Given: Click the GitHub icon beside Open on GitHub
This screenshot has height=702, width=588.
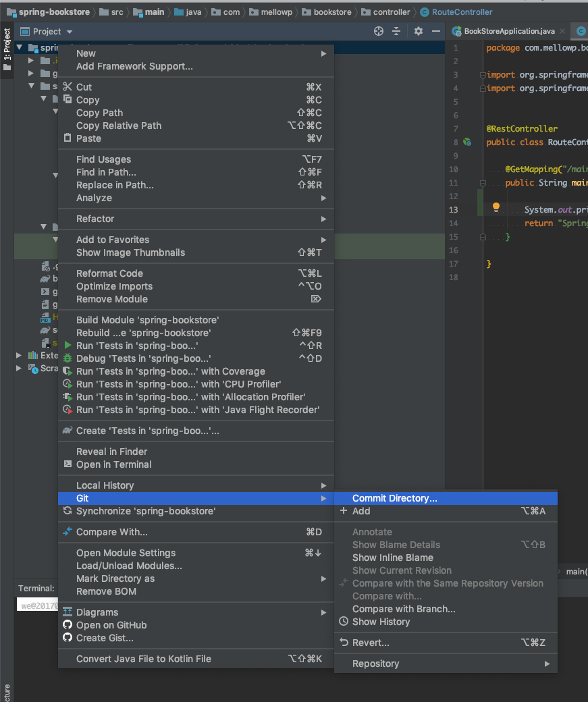Looking at the screenshot, I should (x=68, y=624).
